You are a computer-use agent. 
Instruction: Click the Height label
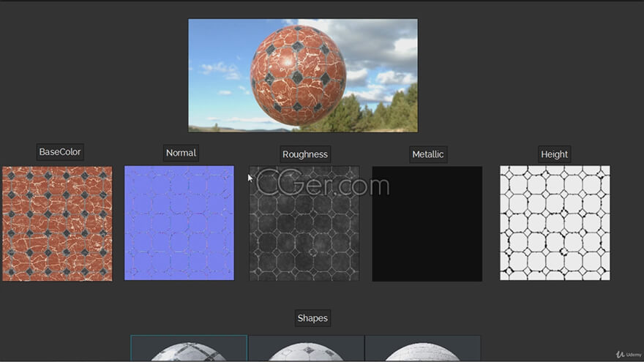click(554, 154)
